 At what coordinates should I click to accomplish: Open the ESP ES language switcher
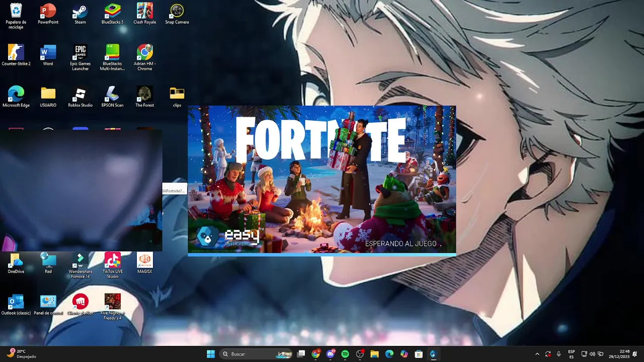click(572, 354)
